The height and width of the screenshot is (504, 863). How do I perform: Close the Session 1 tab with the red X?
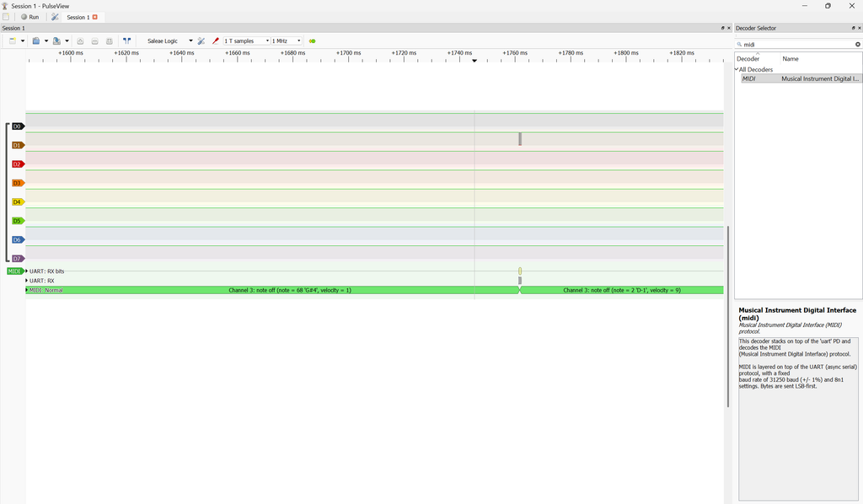pos(94,17)
